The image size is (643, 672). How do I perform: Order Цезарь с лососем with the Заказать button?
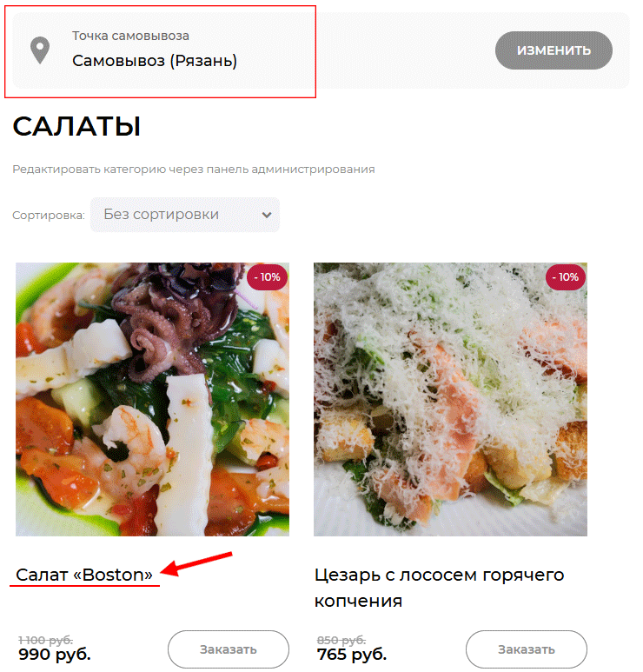point(526,649)
